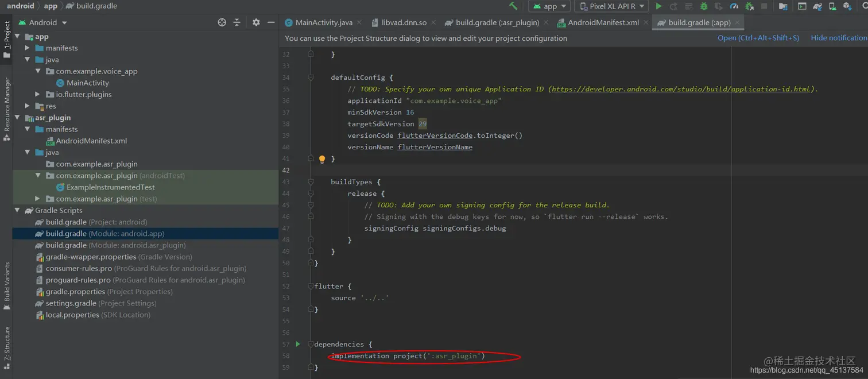868x379 pixels.
Task: Click the terminal-style toolbar icon
Action: pos(802,6)
